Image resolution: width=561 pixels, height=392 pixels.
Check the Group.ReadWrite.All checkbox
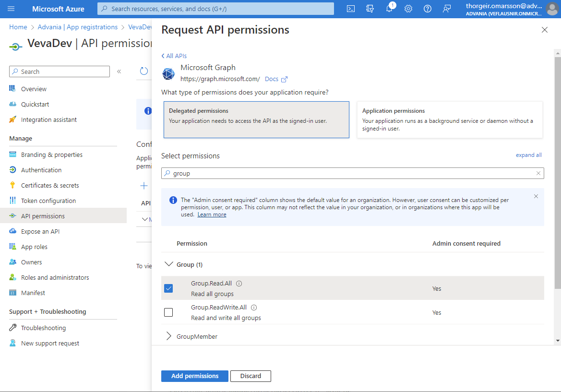(168, 312)
